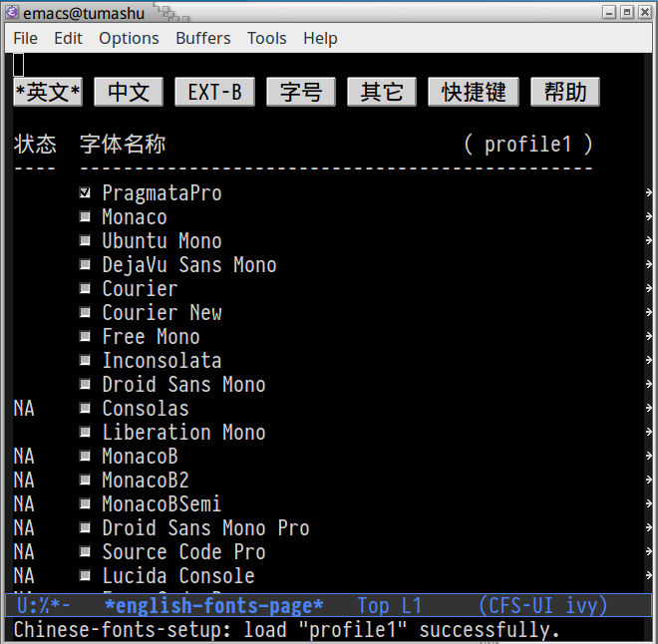Check the Ubuntu Mono font checkbox
This screenshot has width=658, height=644.
(85, 240)
